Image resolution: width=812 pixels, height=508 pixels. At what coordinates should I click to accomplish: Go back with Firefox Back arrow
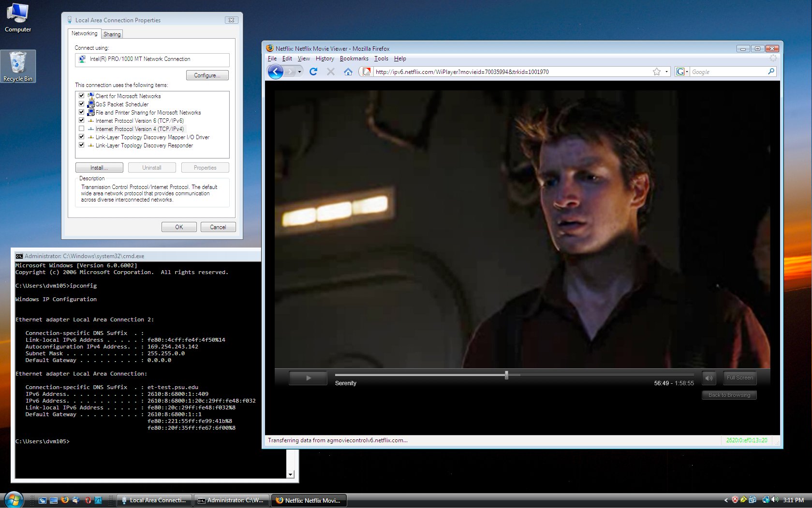[x=275, y=72]
